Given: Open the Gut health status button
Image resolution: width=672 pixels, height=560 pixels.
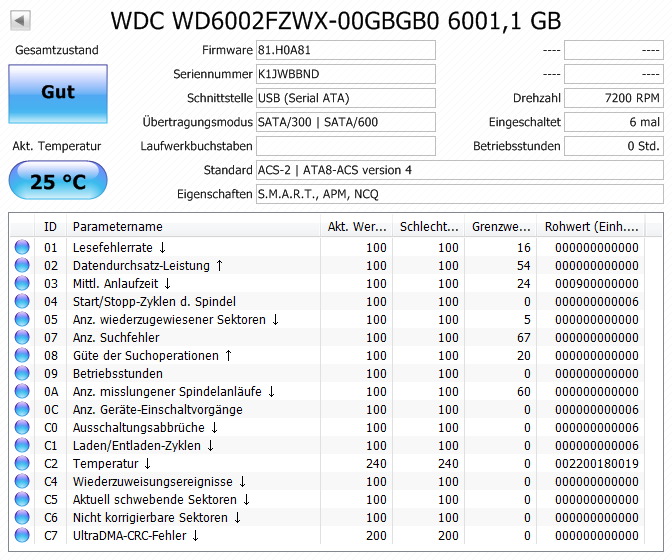Looking at the screenshot, I should tap(58, 94).
